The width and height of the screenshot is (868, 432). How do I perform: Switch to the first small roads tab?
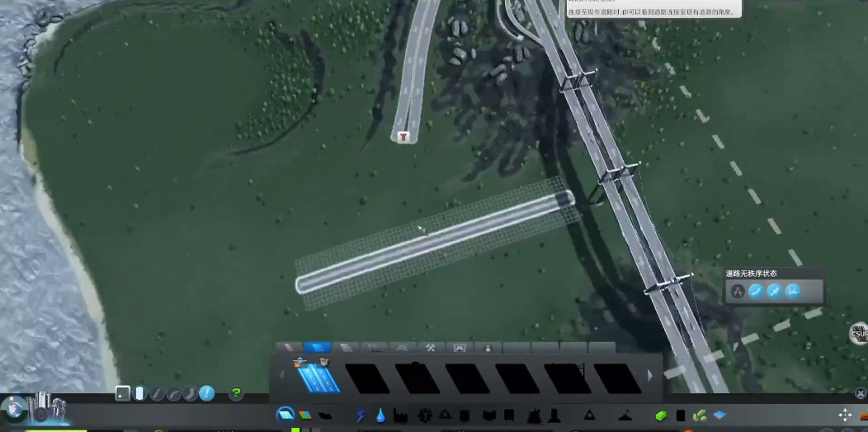(x=289, y=347)
